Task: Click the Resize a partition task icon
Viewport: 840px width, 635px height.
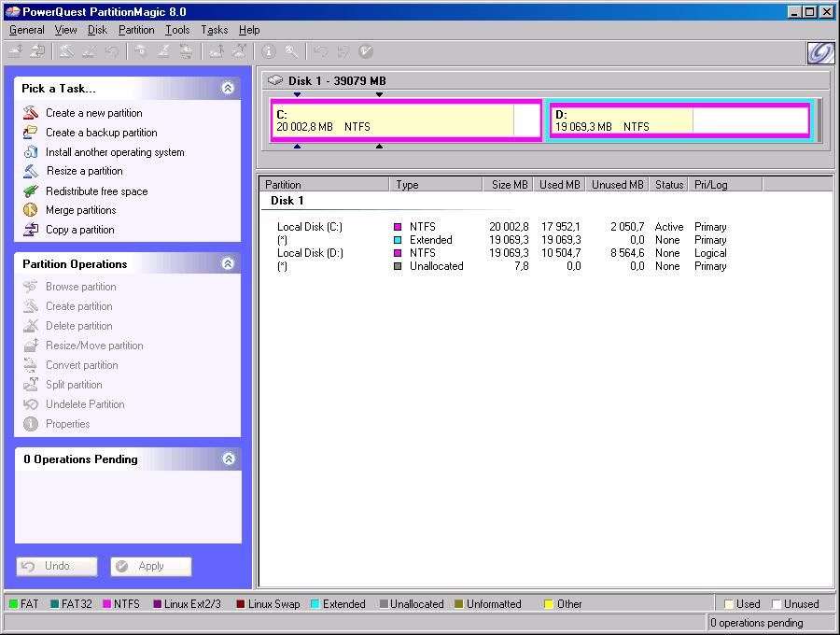Action: pos(31,171)
